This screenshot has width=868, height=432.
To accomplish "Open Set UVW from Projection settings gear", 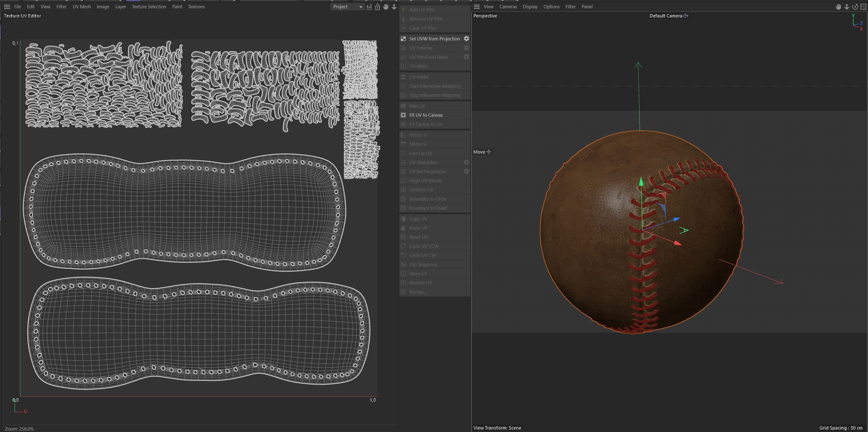I will click(466, 39).
